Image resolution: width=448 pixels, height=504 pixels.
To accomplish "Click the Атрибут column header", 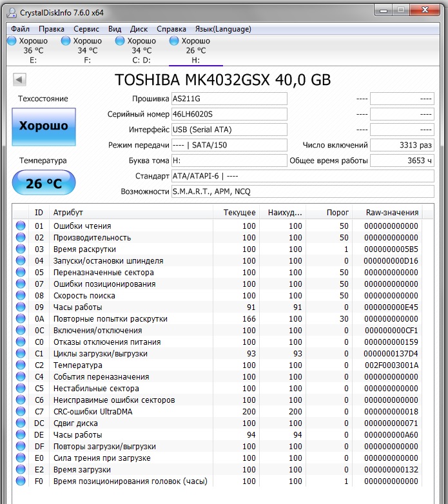I will (x=131, y=213).
